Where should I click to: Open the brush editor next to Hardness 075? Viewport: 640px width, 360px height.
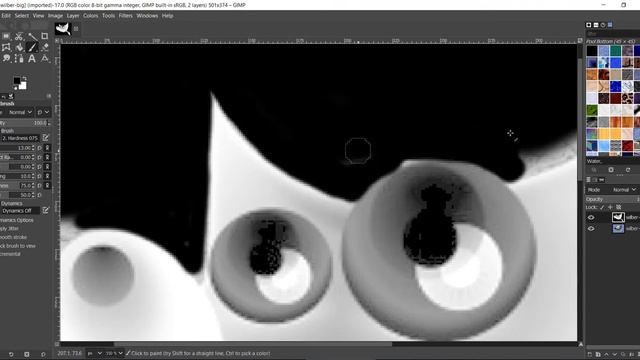(46, 138)
